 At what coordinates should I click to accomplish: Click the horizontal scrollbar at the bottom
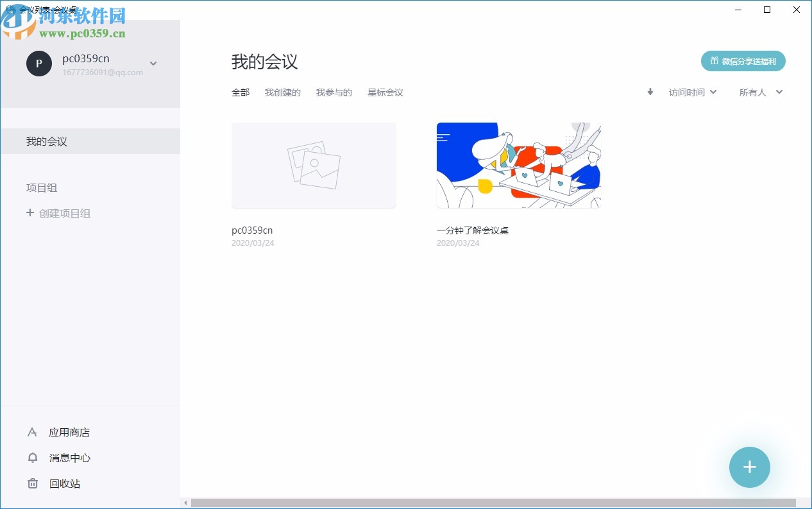(494, 503)
